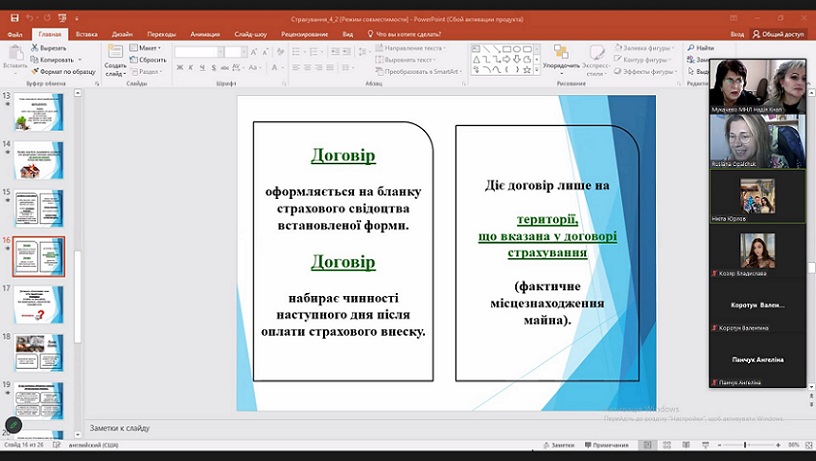Toggle italic К formatting
The height and width of the screenshot is (461, 816).
coord(191,68)
